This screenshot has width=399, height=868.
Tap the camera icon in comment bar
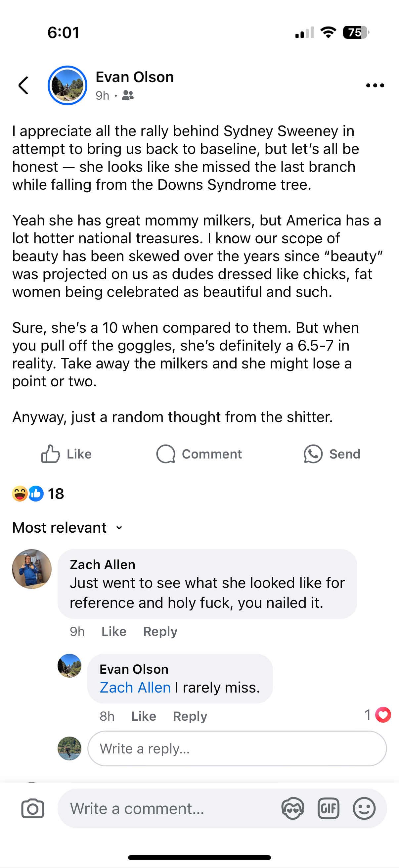33,808
